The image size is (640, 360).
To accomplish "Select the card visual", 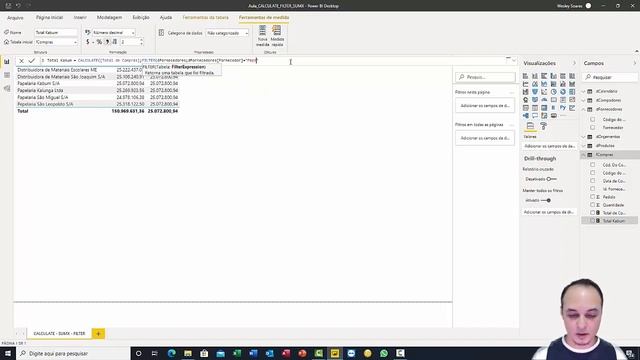I will coord(553,100).
